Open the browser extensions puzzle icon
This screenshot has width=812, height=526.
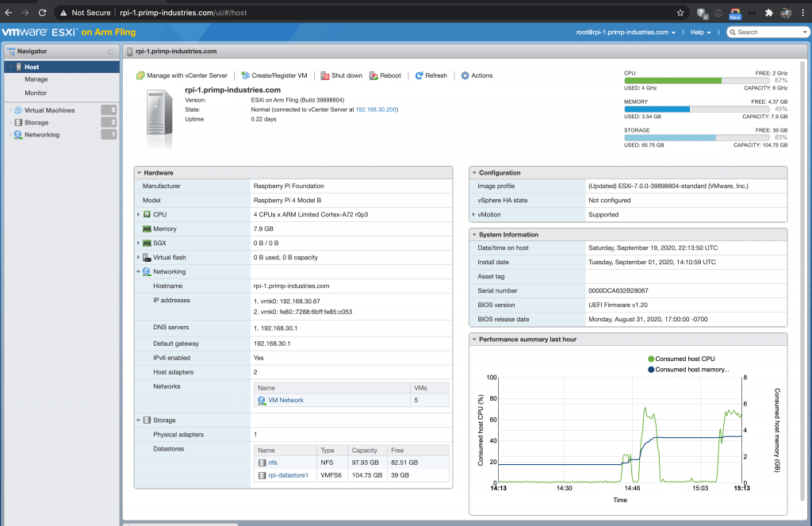[769, 13]
